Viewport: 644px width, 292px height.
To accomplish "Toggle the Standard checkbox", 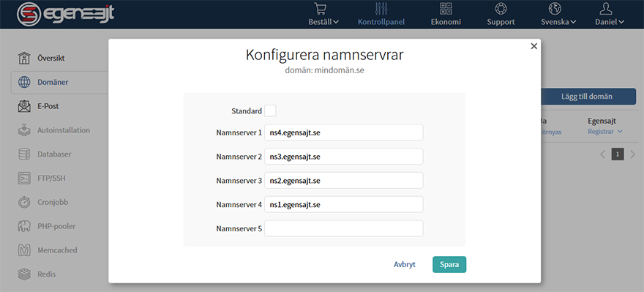I will [x=270, y=111].
